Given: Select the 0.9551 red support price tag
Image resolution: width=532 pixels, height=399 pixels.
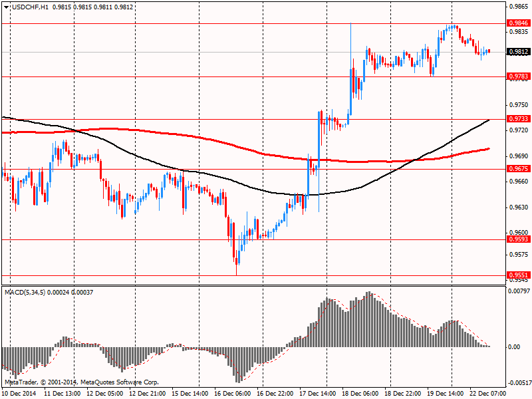Looking at the screenshot, I should click(x=519, y=275).
